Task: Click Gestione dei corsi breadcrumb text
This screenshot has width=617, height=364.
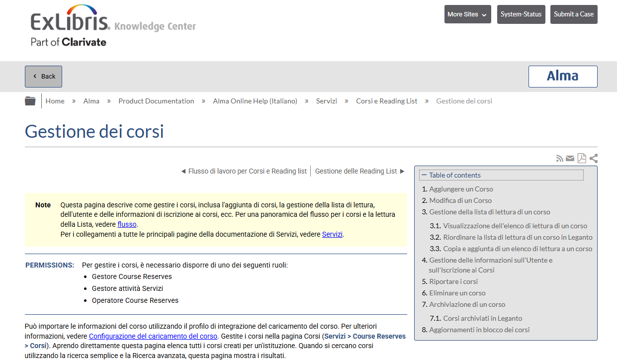Action: point(464,101)
